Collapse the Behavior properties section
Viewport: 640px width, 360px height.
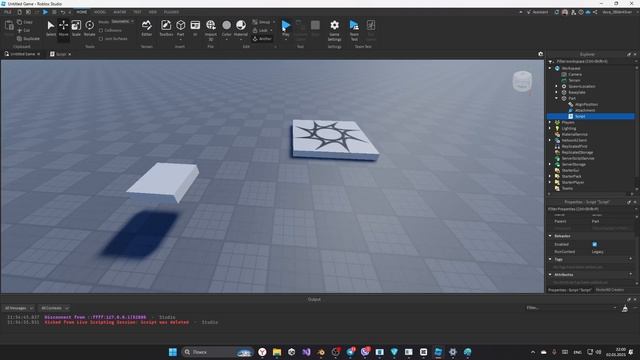pyautogui.click(x=550, y=236)
